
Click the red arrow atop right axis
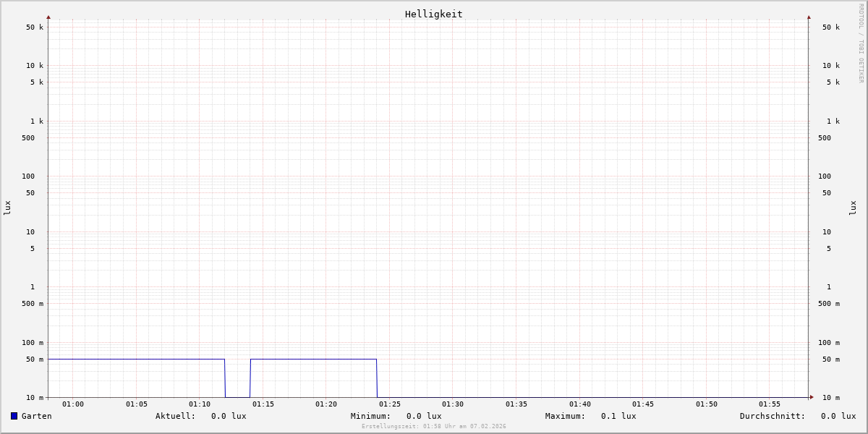[x=809, y=17]
